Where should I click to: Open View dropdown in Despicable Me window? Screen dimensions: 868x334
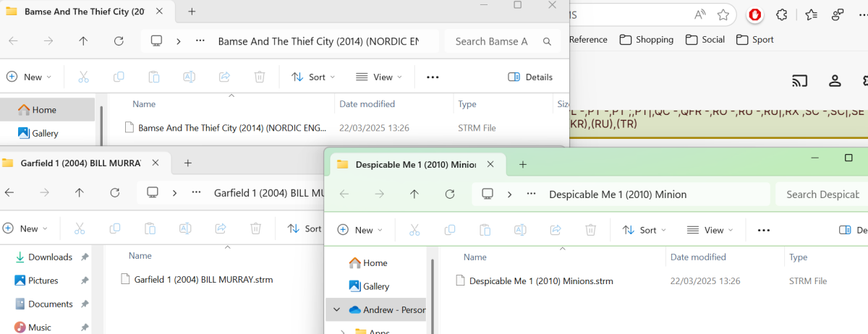coord(710,230)
